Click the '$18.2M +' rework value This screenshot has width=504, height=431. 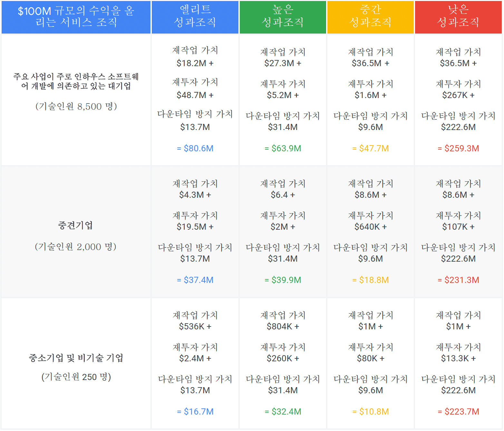195,63
